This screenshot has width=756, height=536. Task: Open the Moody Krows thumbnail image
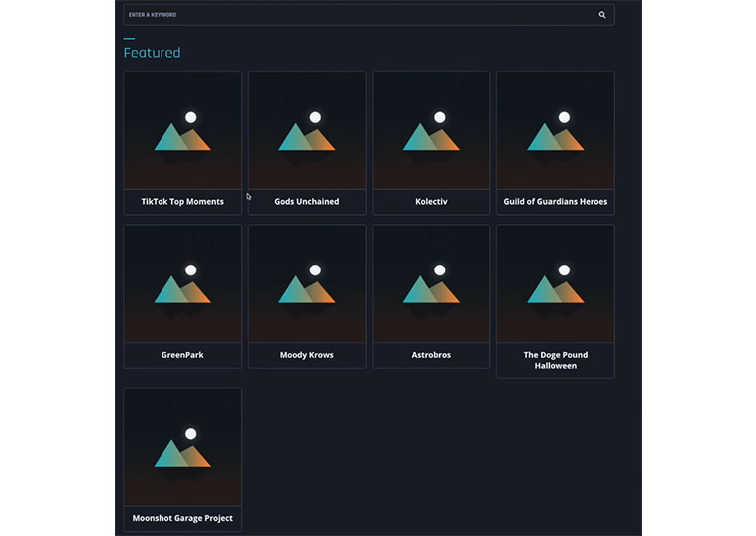[x=306, y=284]
